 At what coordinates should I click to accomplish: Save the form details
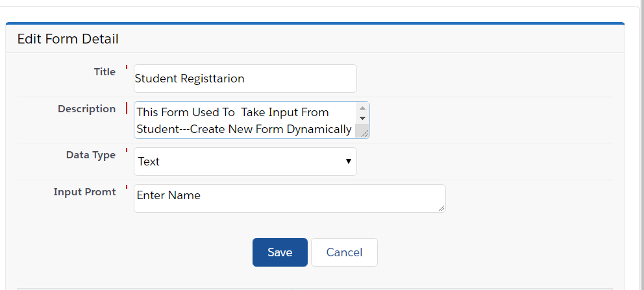(x=280, y=252)
